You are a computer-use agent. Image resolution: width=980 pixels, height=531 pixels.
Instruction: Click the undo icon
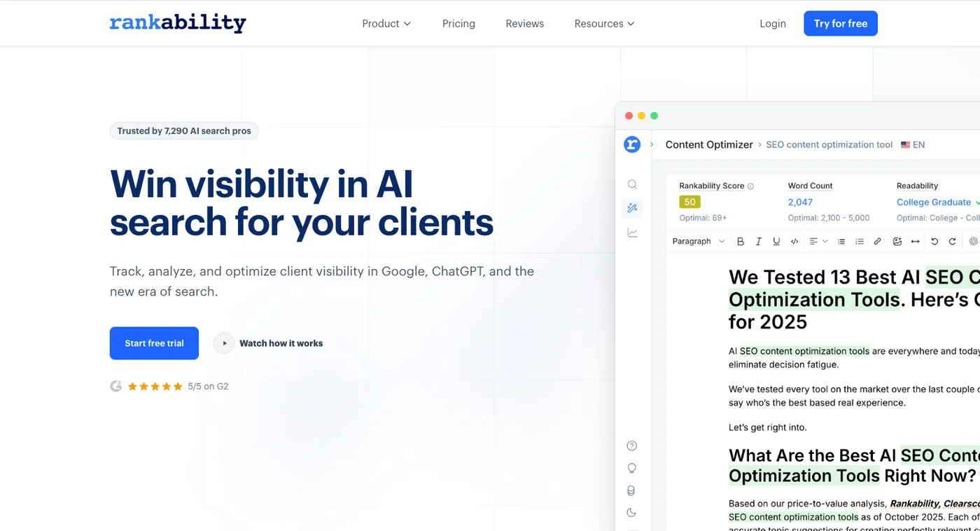(934, 241)
